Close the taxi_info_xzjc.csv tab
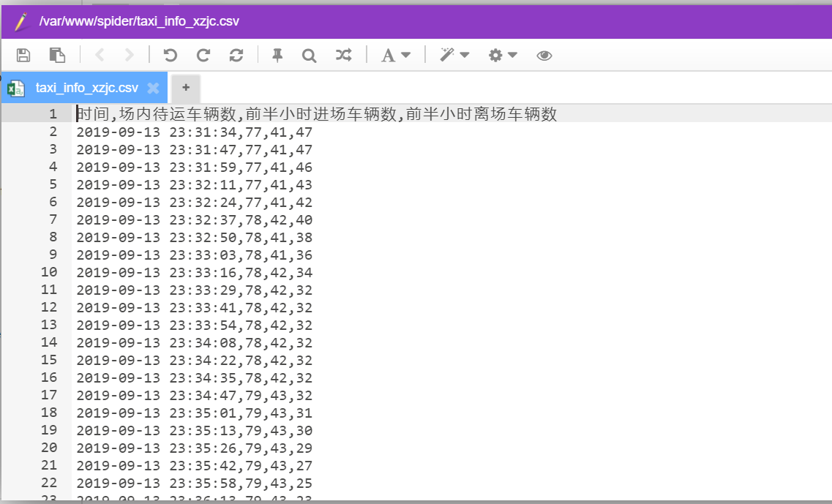 (153, 88)
